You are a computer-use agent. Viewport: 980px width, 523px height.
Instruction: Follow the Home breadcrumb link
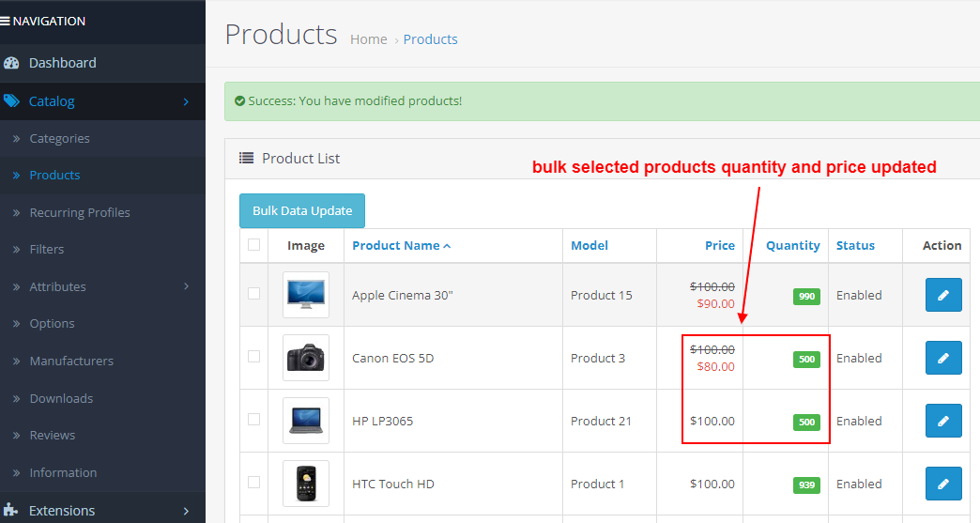pos(368,39)
